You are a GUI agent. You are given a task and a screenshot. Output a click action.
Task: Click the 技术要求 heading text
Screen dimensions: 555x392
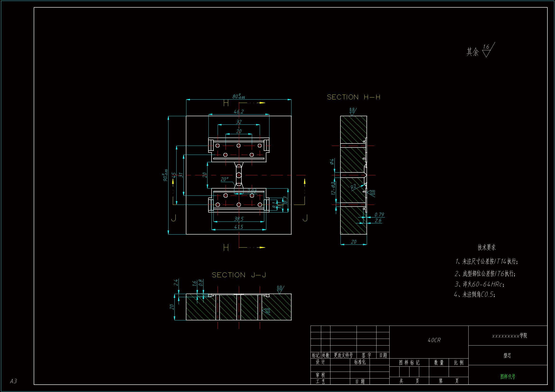[x=487, y=247]
